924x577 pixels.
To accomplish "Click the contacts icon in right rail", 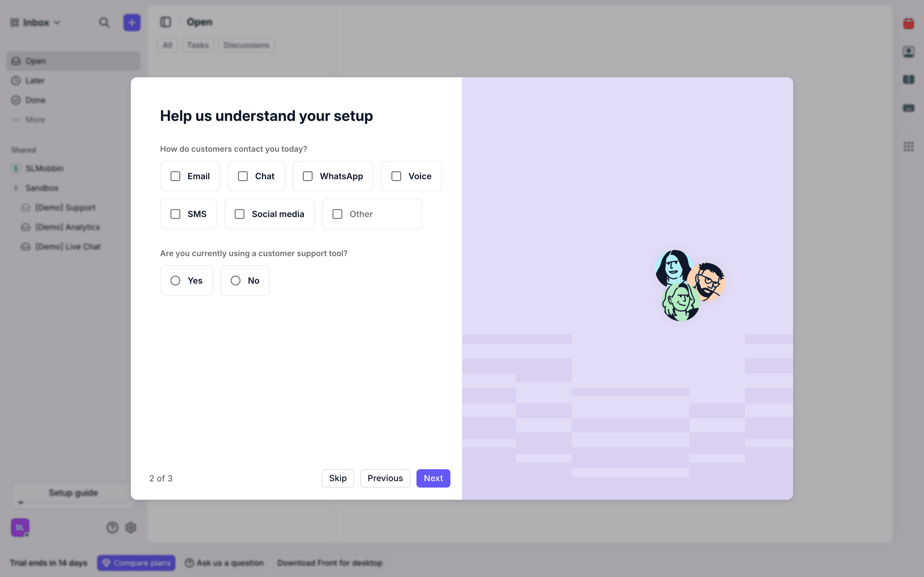I will pos(908,52).
